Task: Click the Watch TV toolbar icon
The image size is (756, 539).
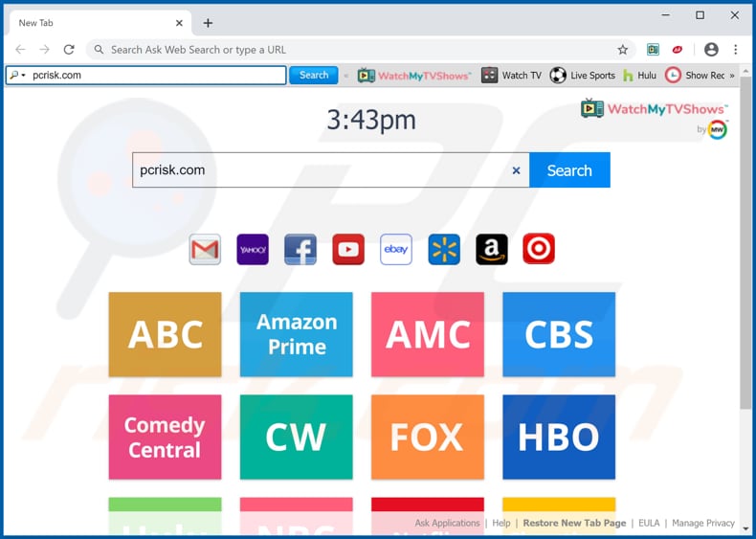Action: [489, 76]
